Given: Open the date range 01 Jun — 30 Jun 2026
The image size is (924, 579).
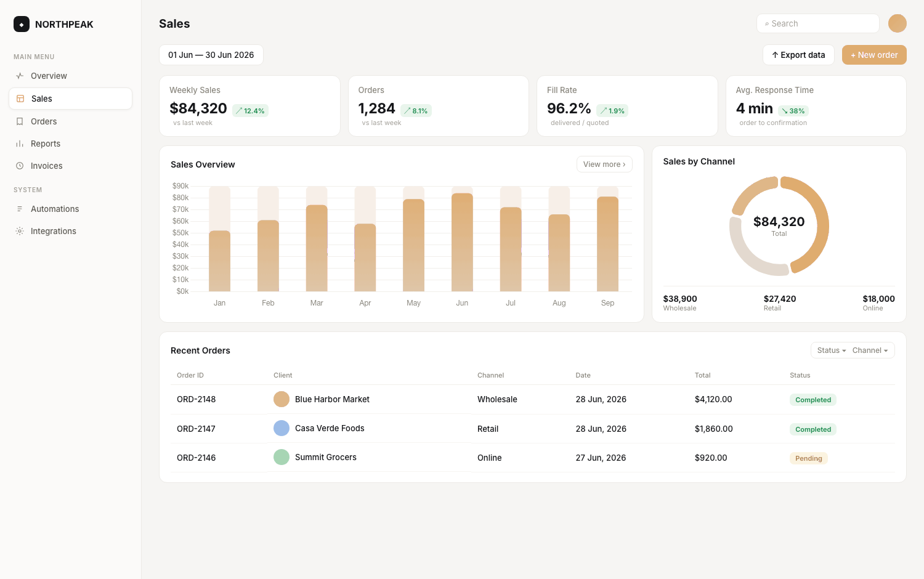Looking at the screenshot, I should 211,55.
